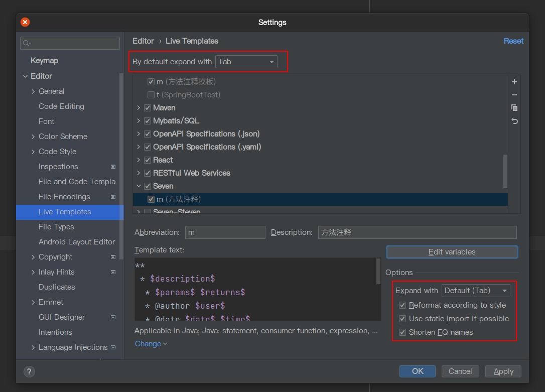This screenshot has width=545, height=392.
Task: Collapse the Editor settings section
Action: pyautogui.click(x=25, y=76)
